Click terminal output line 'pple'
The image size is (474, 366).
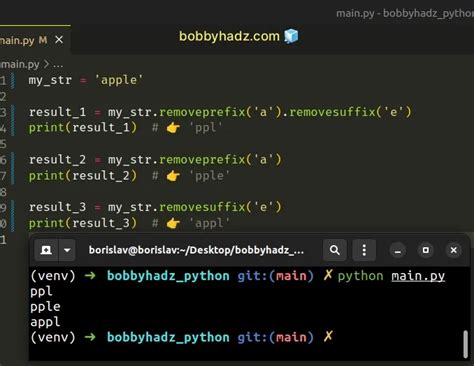[45, 307]
